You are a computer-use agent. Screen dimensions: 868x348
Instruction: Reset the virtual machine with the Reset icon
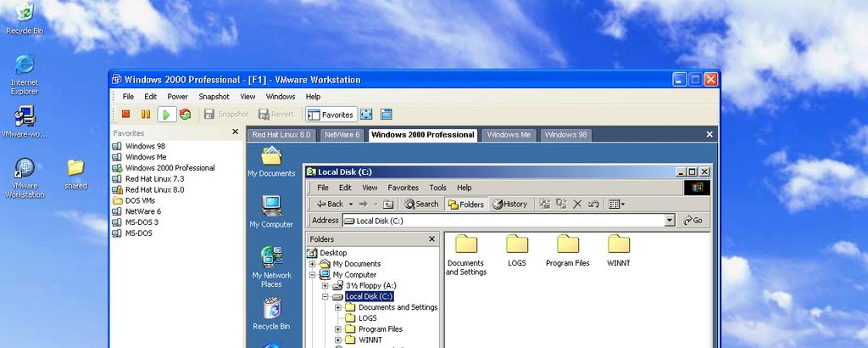pos(186,114)
